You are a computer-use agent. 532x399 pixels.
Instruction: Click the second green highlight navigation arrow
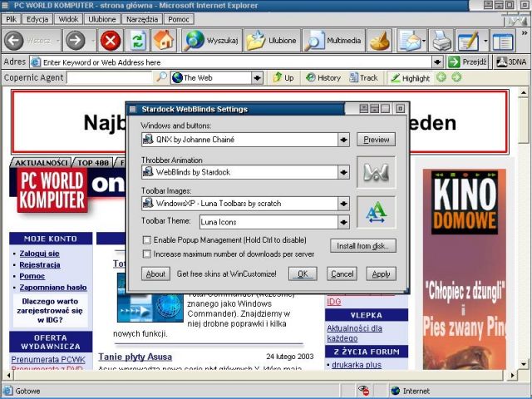click(x=456, y=77)
